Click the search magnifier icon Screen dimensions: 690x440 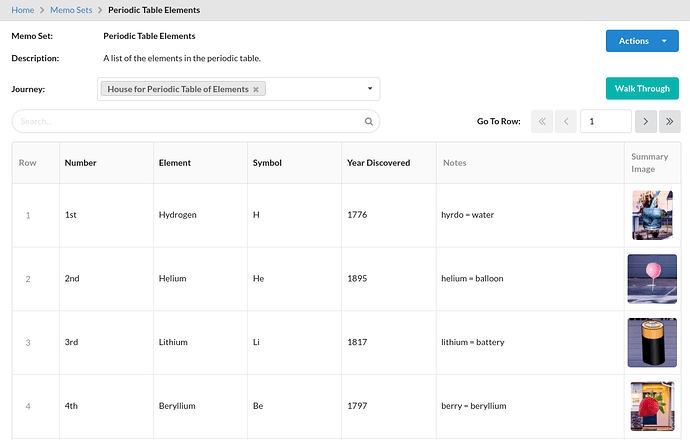[x=369, y=121]
